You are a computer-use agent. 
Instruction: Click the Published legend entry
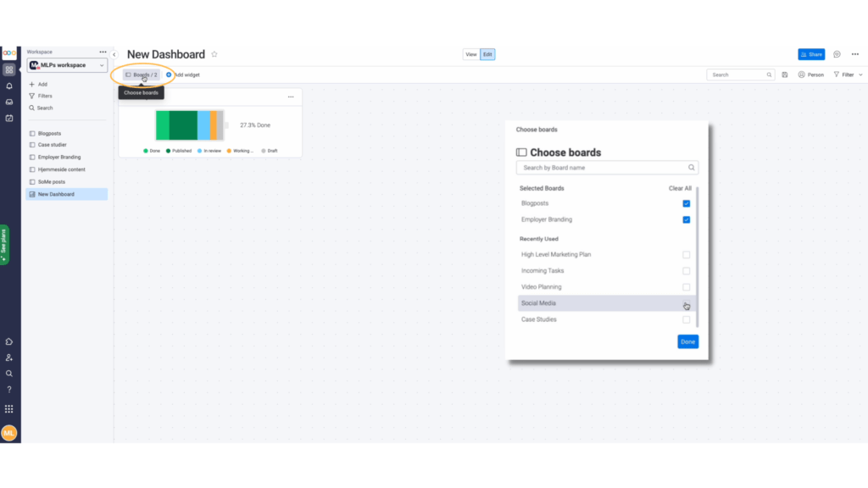pyautogui.click(x=178, y=151)
